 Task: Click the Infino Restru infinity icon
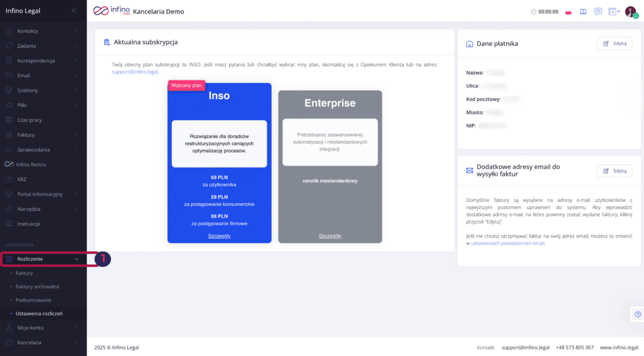coord(9,165)
